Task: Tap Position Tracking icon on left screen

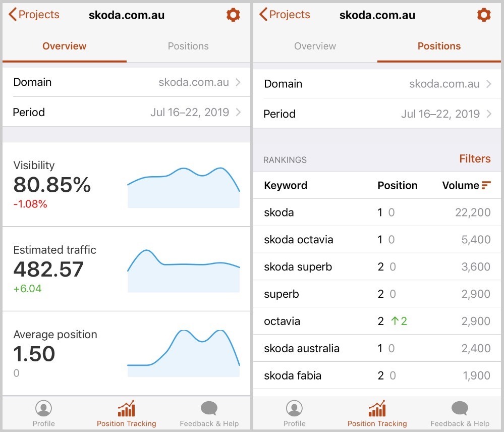Action: click(126, 409)
